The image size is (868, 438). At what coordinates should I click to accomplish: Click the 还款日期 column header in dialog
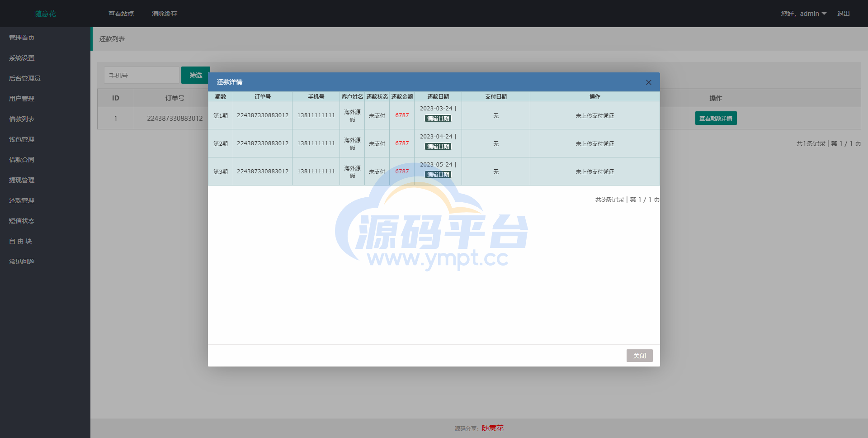(x=438, y=97)
